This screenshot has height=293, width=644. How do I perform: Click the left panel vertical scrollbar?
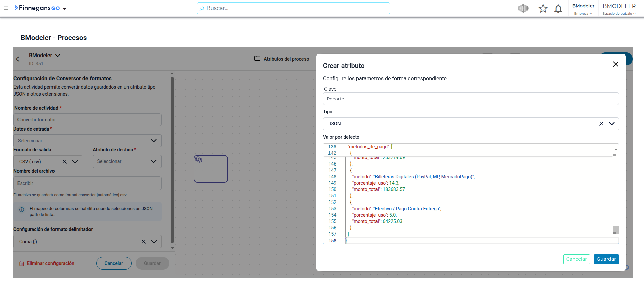click(172, 160)
